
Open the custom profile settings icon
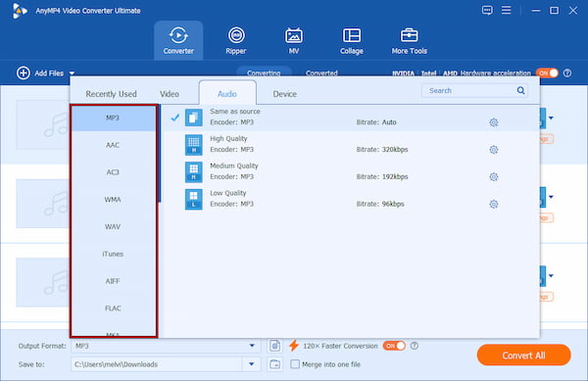coord(274,346)
